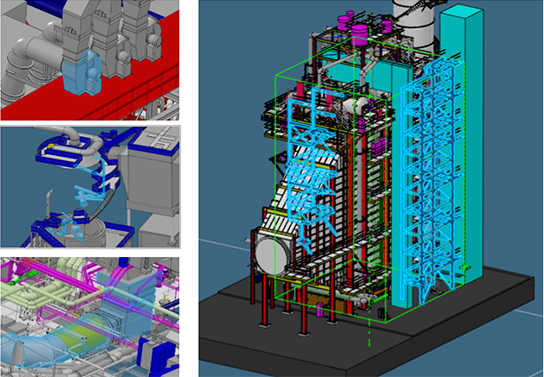Open the middle-left pipe fitting view panel
544x377 pixels.
(90, 187)
